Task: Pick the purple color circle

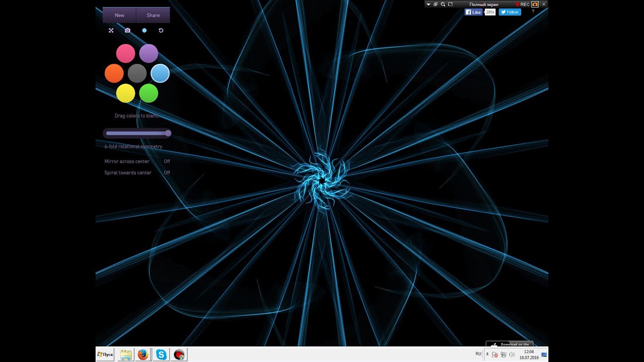Action: pyautogui.click(x=148, y=53)
